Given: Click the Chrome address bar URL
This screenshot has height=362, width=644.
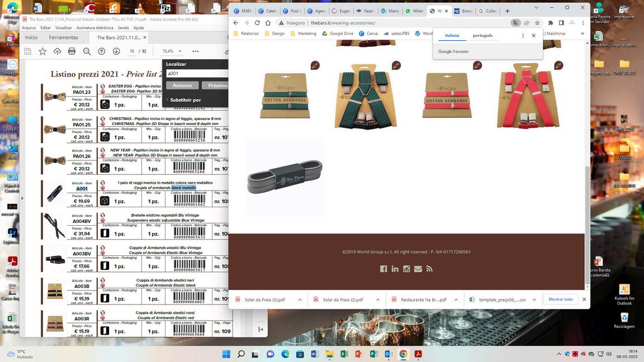Looking at the screenshot, I should click(x=343, y=23).
